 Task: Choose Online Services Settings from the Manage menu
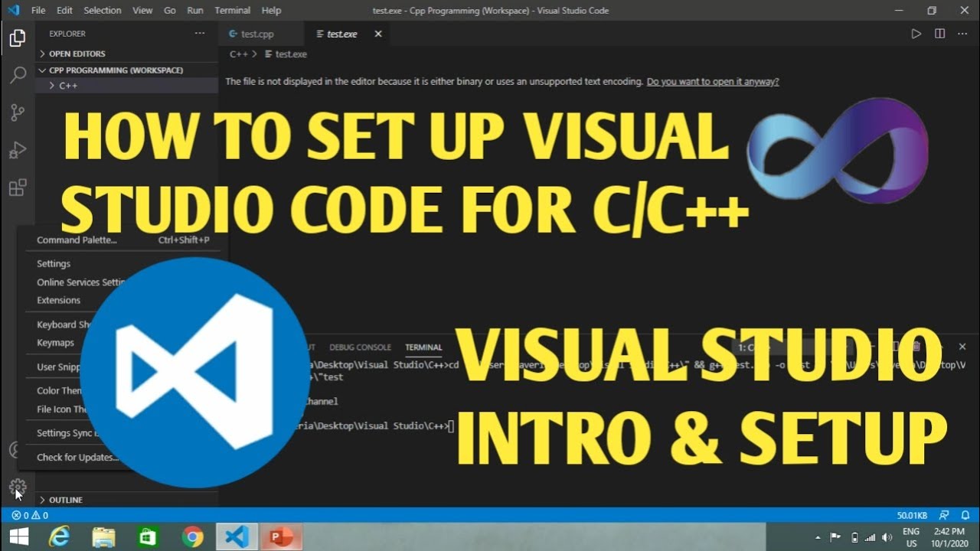(81, 282)
